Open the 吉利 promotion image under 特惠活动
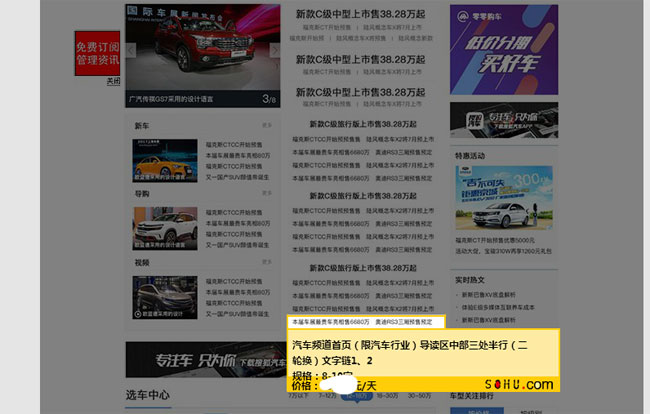This screenshot has height=414, width=650. click(x=504, y=198)
